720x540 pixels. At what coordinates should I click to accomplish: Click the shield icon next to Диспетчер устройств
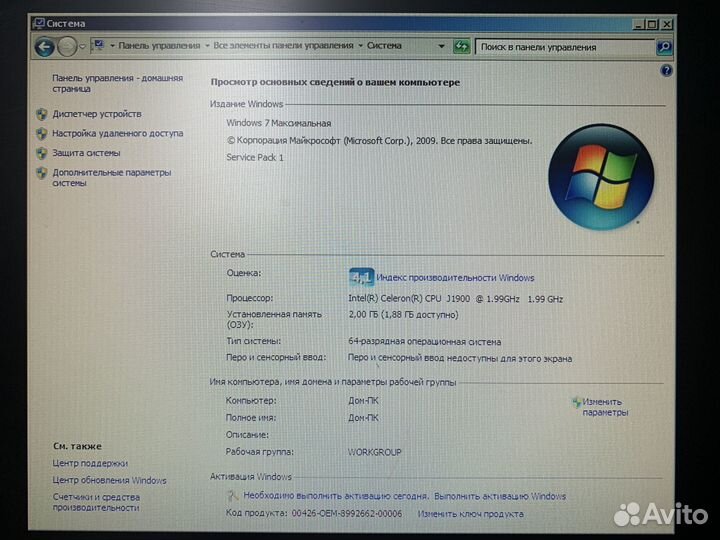(42, 114)
